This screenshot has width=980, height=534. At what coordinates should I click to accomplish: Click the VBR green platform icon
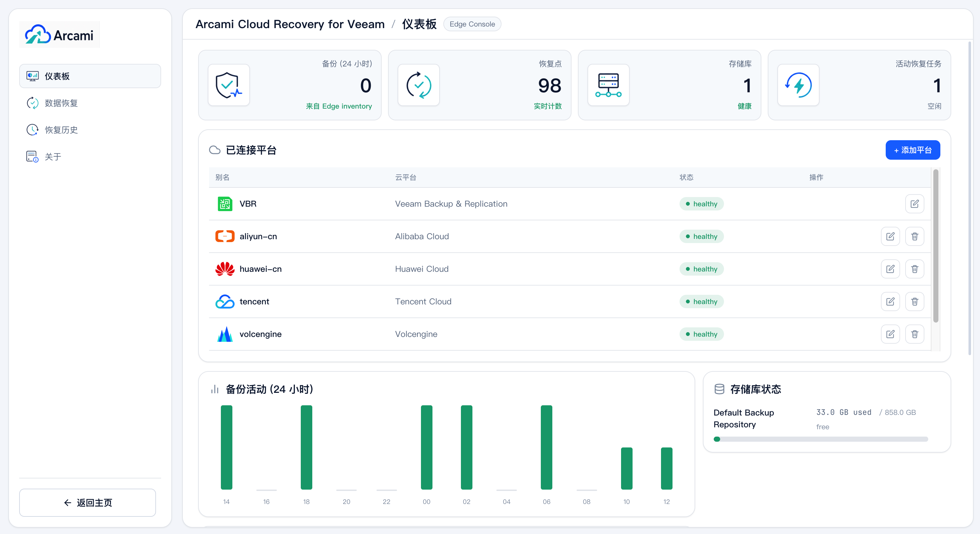tap(225, 204)
